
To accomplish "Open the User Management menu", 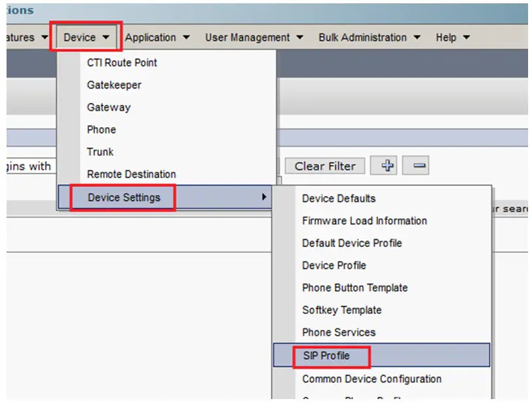I will 249,37.
